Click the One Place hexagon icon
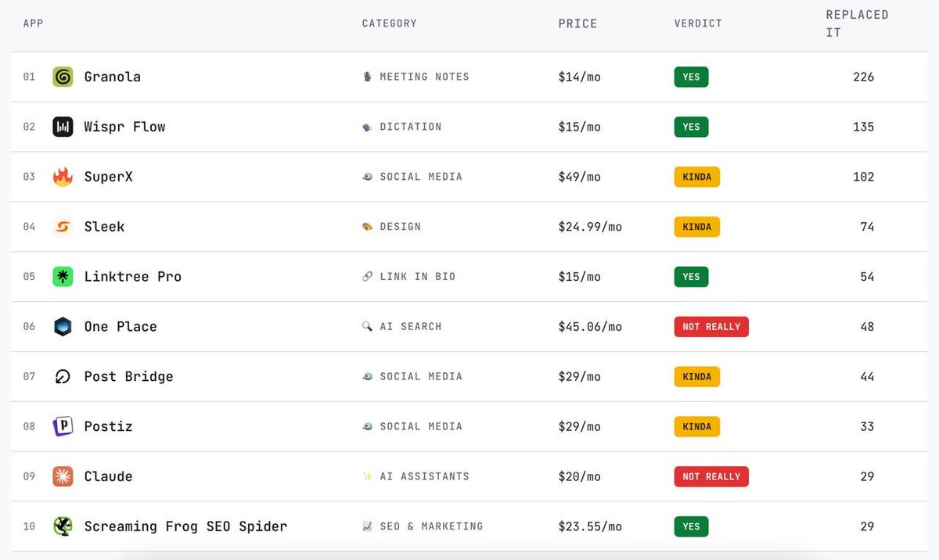The height and width of the screenshot is (560, 939). coord(63,327)
